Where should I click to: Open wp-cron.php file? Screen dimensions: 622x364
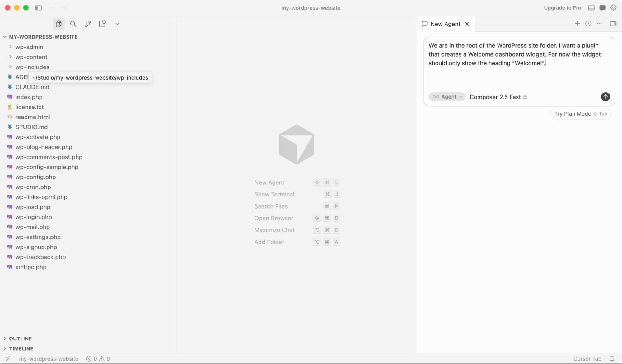click(88, 187)
